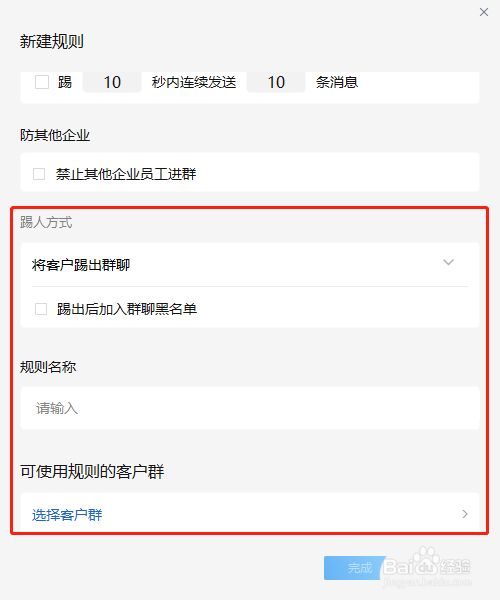Click the down chevron in 踢人方式 box
This screenshot has height=600, width=500.
[448, 262]
